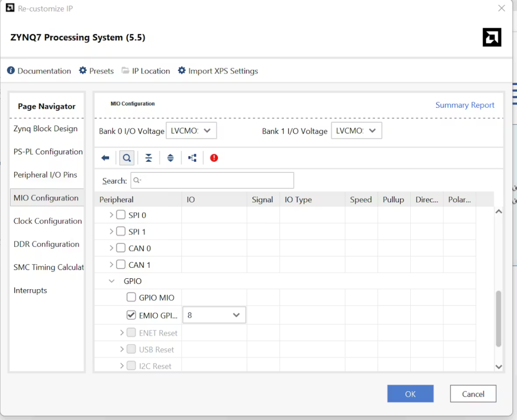Image resolution: width=517 pixels, height=420 pixels.
Task: Expand the ENET Reset row
Action: tap(122, 332)
